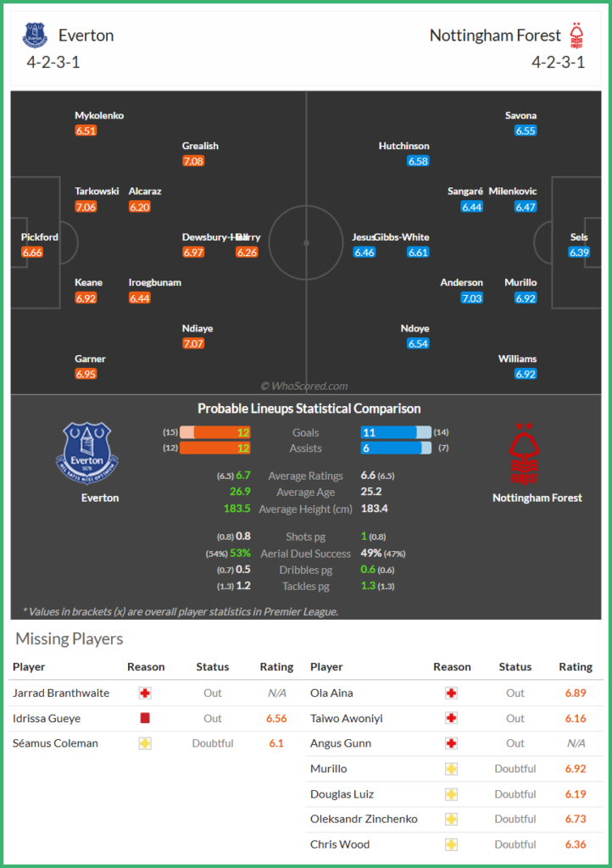Click the doubtful icon next to Séamus Coleman
This screenshot has width=612, height=868.
(146, 743)
